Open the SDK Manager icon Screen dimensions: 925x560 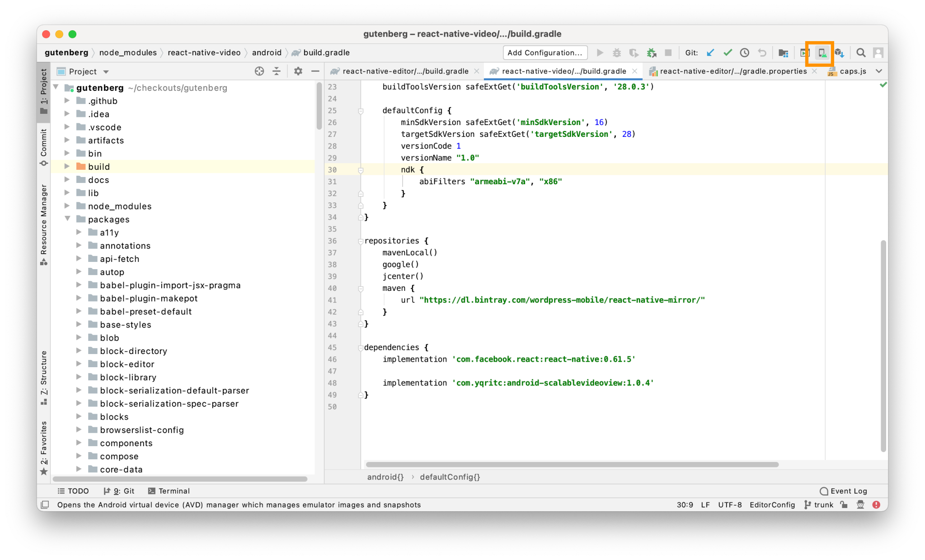pyautogui.click(x=840, y=53)
